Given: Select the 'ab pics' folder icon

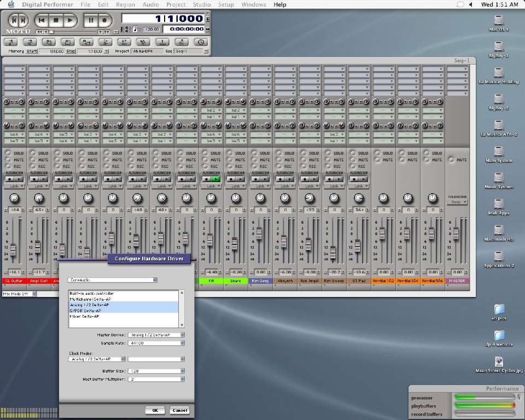Looking at the screenshot, I should (499, 309).
